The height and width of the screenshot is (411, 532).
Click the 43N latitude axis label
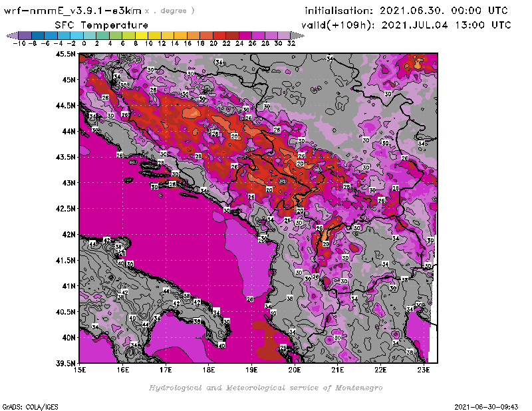(69, 183)
